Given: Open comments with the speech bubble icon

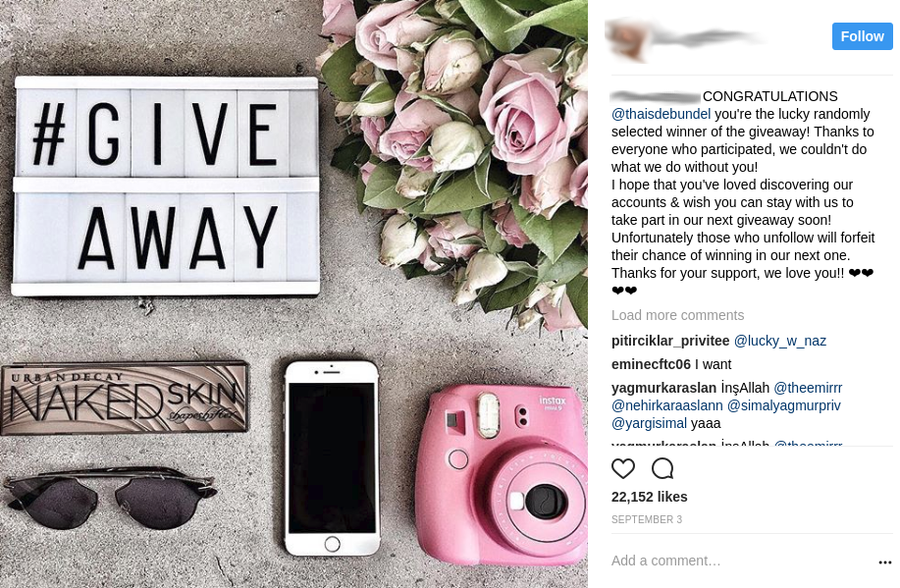Looking at the screenshot, I should coord(662,468).
